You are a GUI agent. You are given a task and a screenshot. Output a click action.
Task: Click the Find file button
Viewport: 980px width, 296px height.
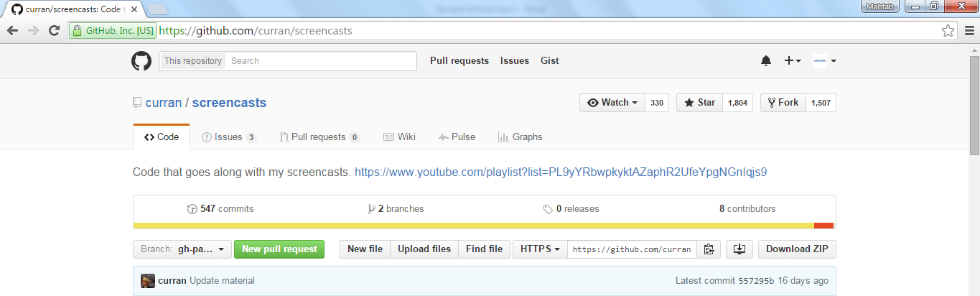[x=485, y=249]
